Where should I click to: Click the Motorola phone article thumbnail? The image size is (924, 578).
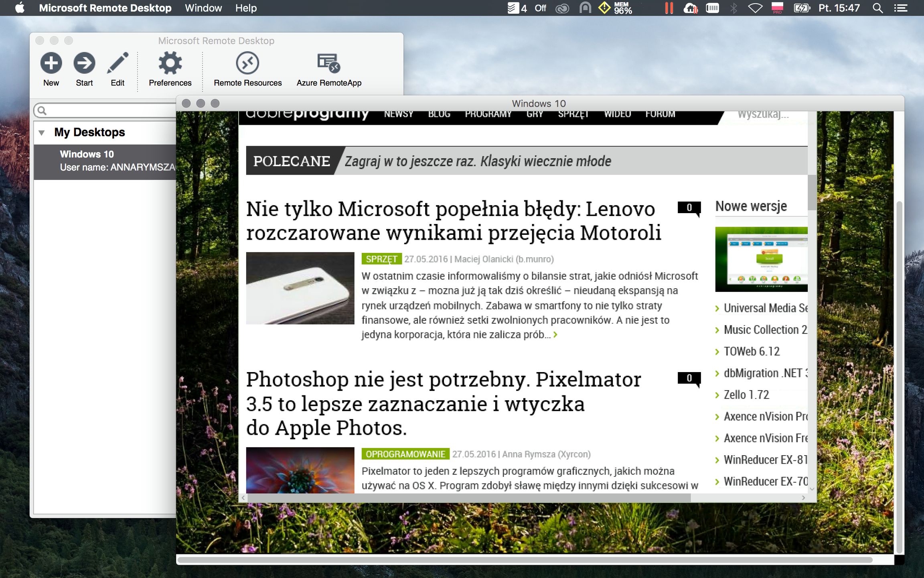300,288
